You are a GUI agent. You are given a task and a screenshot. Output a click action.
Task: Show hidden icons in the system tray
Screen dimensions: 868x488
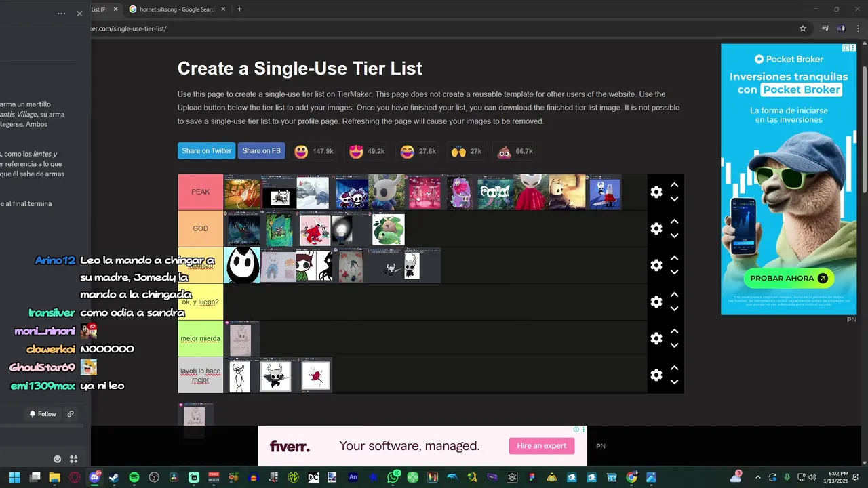[757, 477]
